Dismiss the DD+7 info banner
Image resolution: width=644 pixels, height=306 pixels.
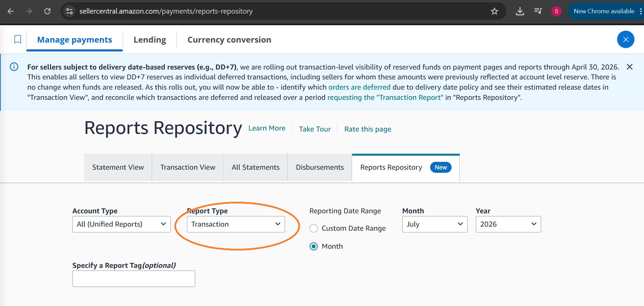[x=630, y=67]
